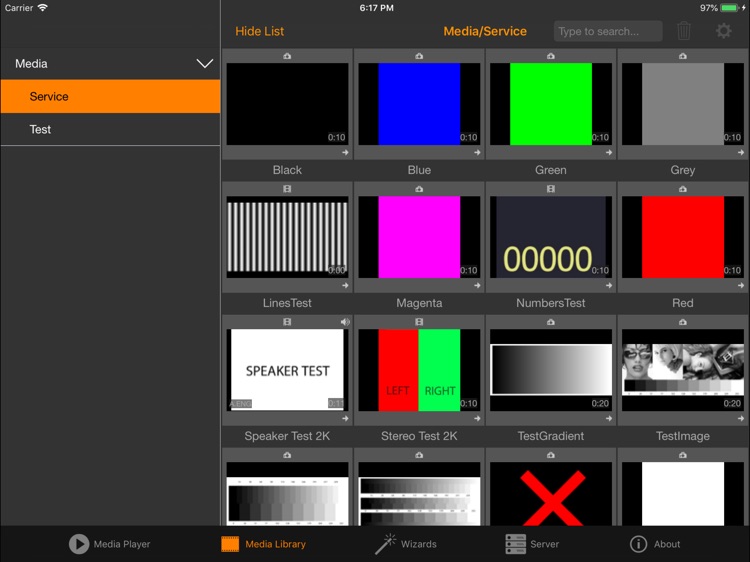The image size is (750, 562).
Task: Click the arrow icon under Speaker Test 2K
Action: tap(345, 419)
